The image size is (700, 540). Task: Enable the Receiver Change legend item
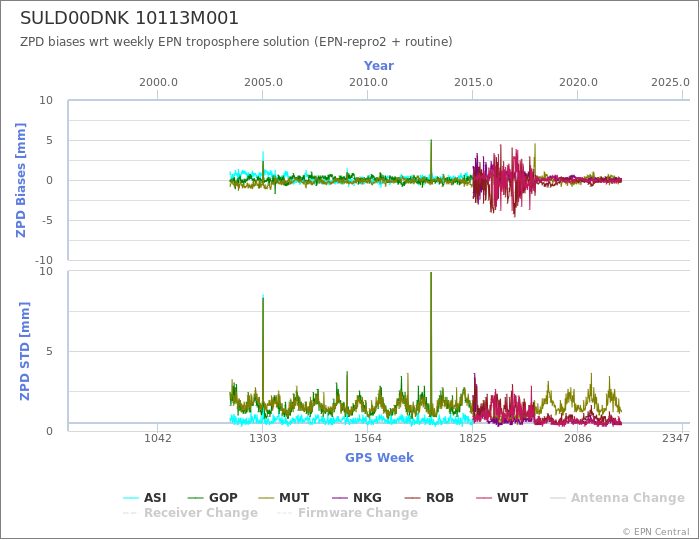tap(191, 513)
